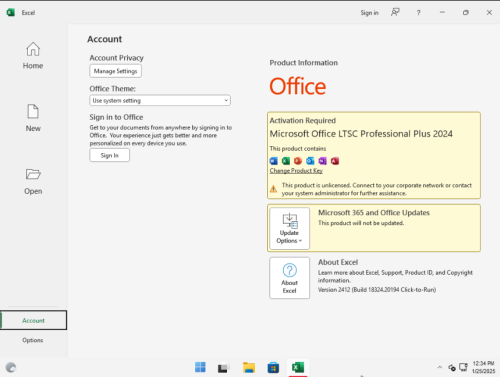Click the Word app icon in product list
This screenshot has width=500, height=377.
pos(273,161)
